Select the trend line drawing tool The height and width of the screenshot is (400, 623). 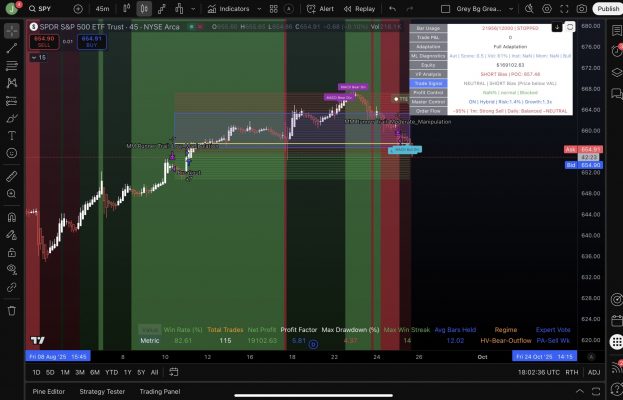tap(12, 48)
